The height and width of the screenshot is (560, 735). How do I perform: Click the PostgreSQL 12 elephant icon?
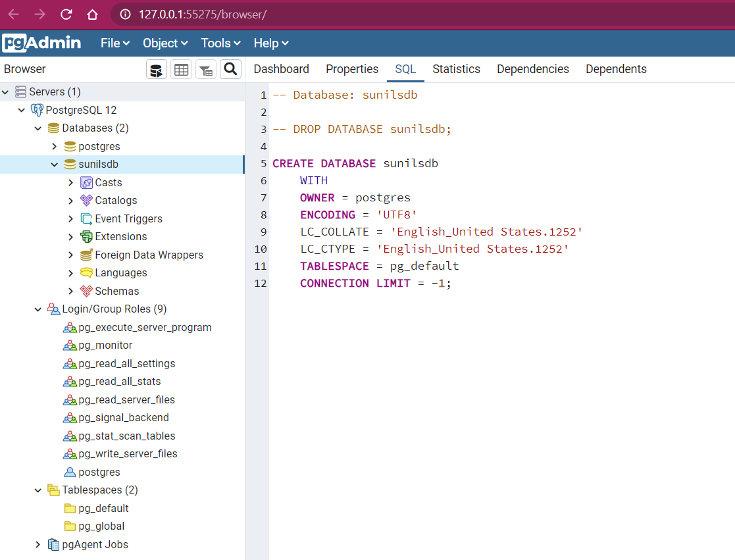coord(37,110)
